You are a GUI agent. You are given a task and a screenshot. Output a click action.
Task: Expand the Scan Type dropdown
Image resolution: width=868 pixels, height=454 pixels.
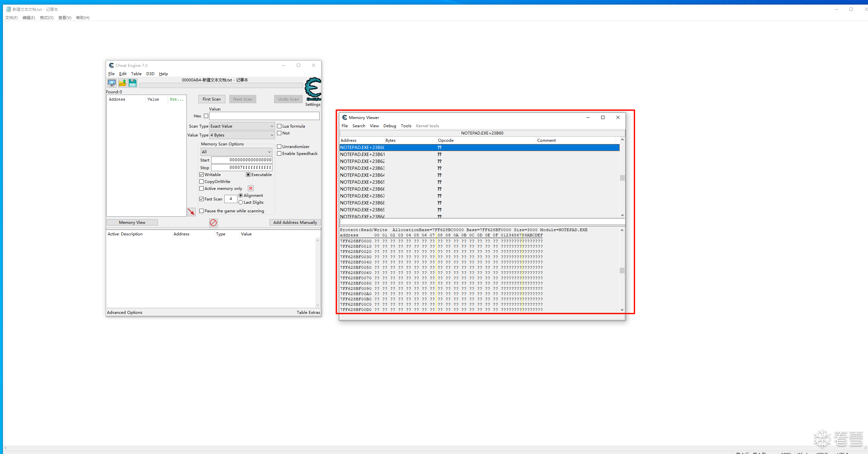point(242,126)
